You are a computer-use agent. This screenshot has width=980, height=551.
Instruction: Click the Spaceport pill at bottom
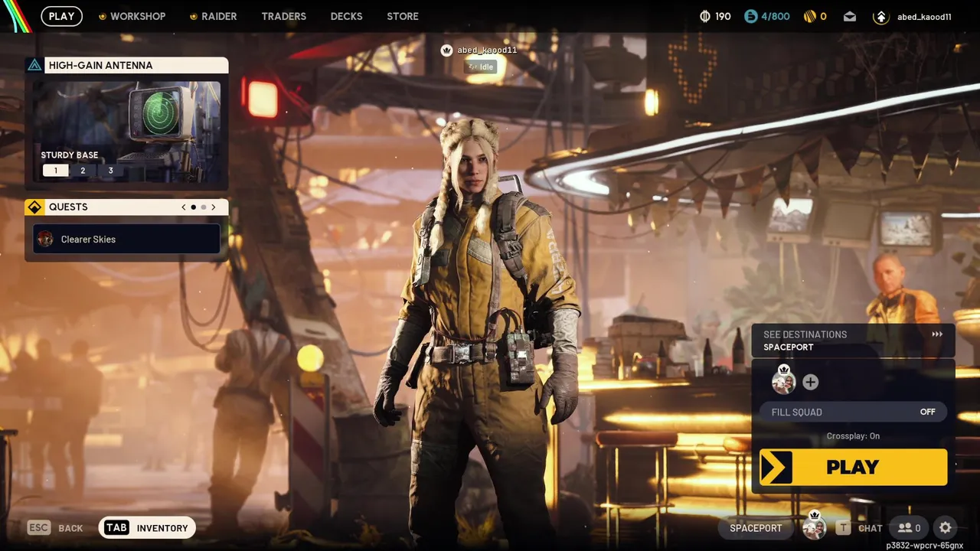click(x=756, y=528)
